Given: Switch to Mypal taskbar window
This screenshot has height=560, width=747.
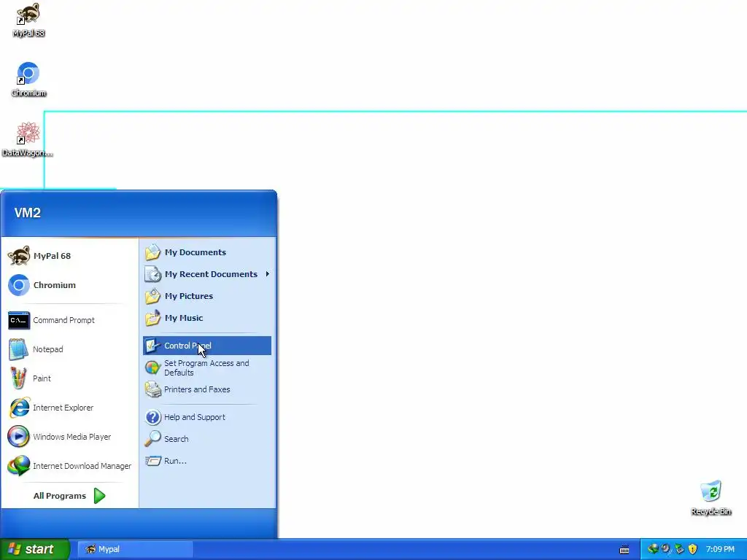Looking at the screenshot, I should (x=135, y=549).
